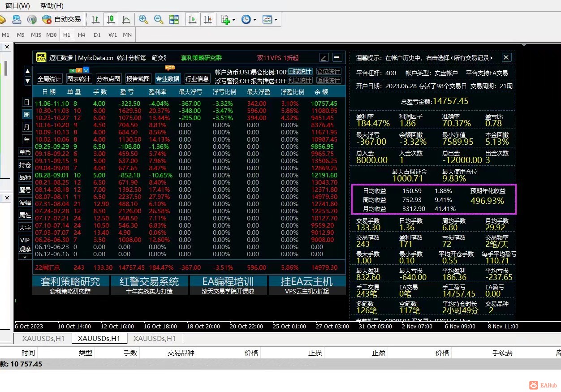Switch to 周 weekly side tab

point(26,115)
